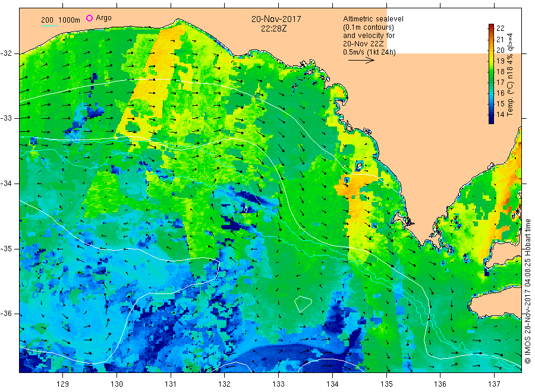Click the '0.5m/s (1kt 24h)' scale text
The height and width of the screenshot is (392, 535).
(x=370, y=52)
